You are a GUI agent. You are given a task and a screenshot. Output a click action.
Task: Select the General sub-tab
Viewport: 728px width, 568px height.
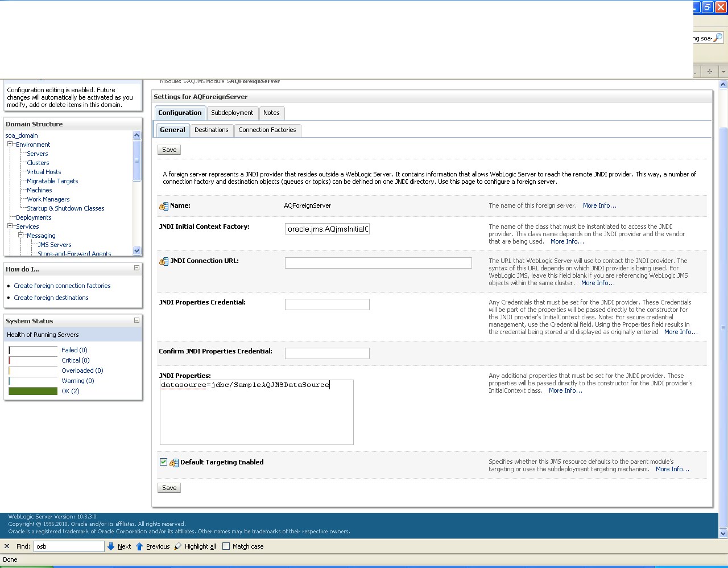pos(172,130)
